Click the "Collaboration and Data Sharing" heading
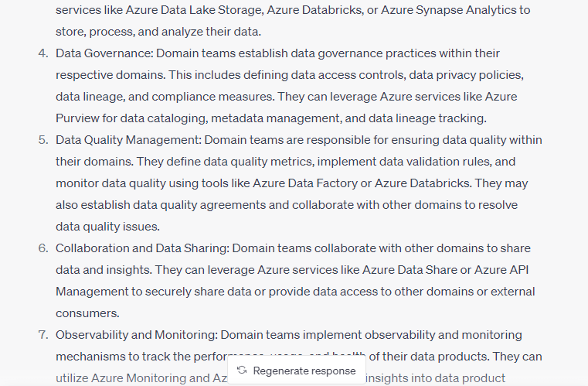This screenshot has width=588, height=386. pyautogui.click(x=141, y=248)
